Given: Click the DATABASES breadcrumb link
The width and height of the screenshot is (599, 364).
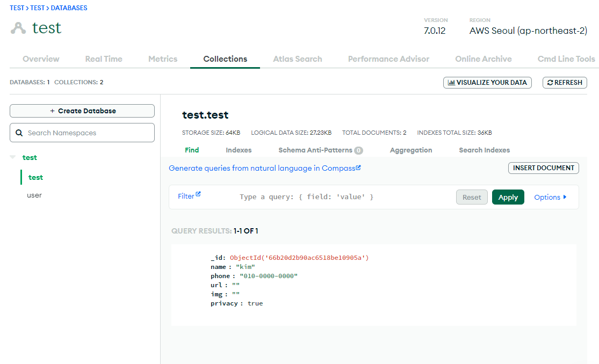Looking at the screenshot, I should (69, 8).
